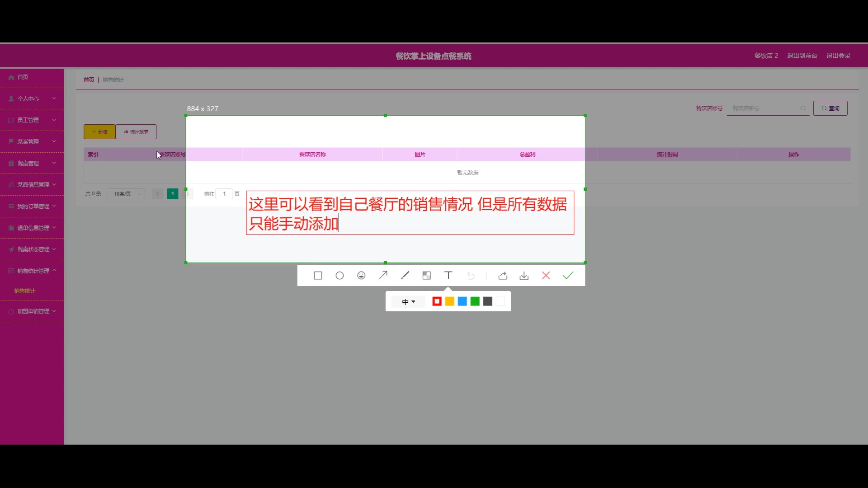
Task: Pick the emoji sticker tool
Action: tap(361, 276)
